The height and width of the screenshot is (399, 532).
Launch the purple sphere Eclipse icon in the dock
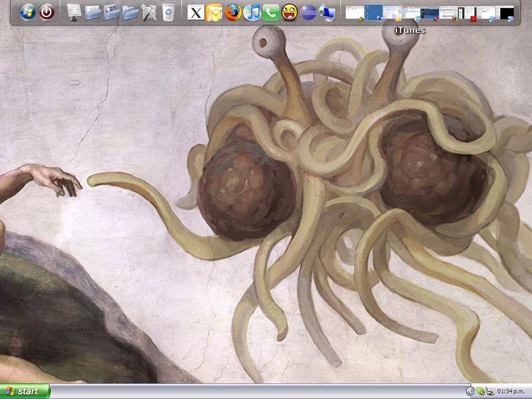click(x=309, y=12)
